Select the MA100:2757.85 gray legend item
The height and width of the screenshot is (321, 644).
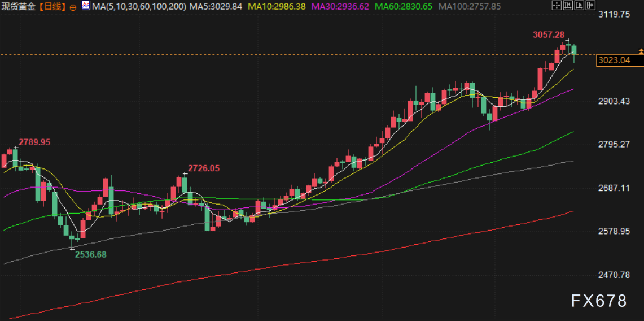pos(470,7)
